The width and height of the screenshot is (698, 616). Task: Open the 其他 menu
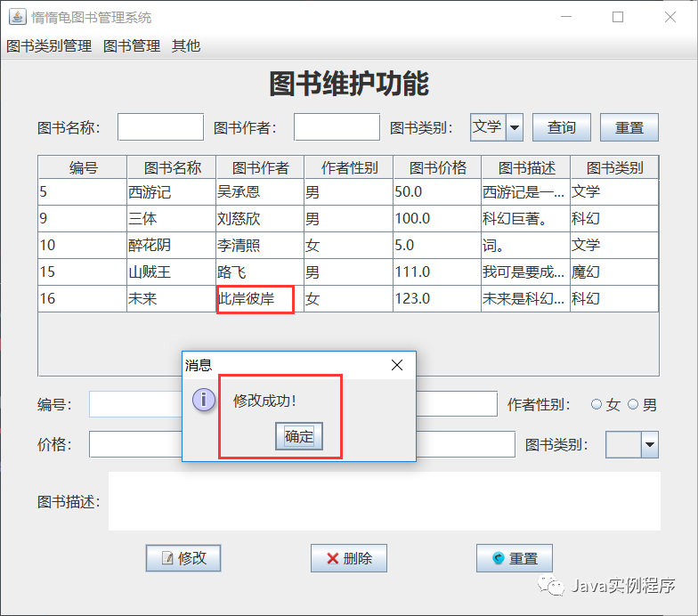point(186,46)
